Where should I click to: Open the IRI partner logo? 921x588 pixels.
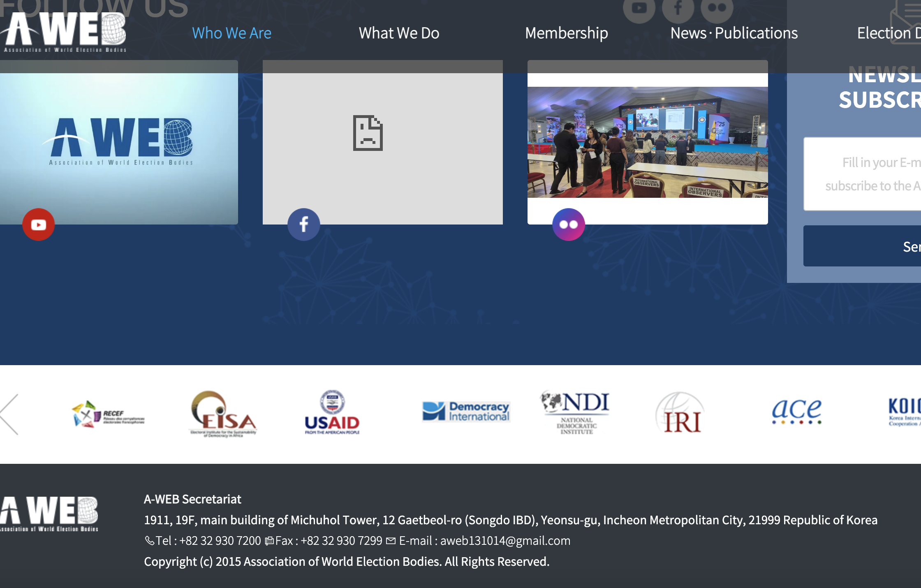click(680, 413)
